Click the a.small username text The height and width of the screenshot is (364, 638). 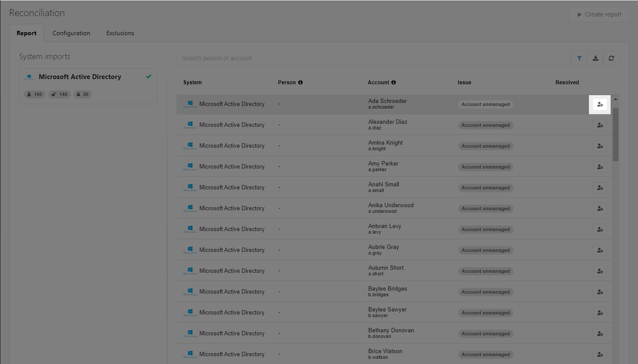point(376,191)
